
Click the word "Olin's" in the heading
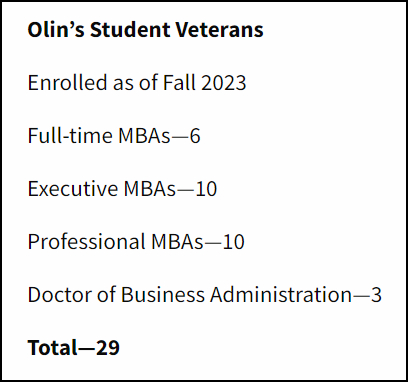(56, 29)
